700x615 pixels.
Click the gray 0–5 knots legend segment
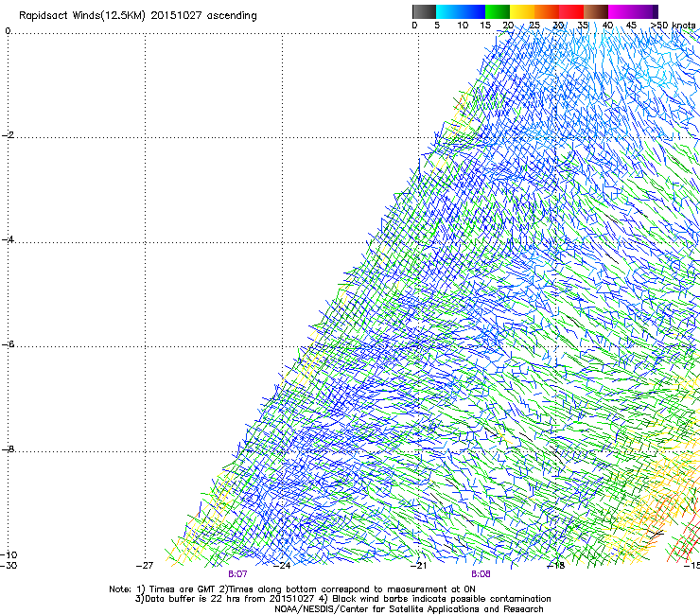(x=424, y=11)
